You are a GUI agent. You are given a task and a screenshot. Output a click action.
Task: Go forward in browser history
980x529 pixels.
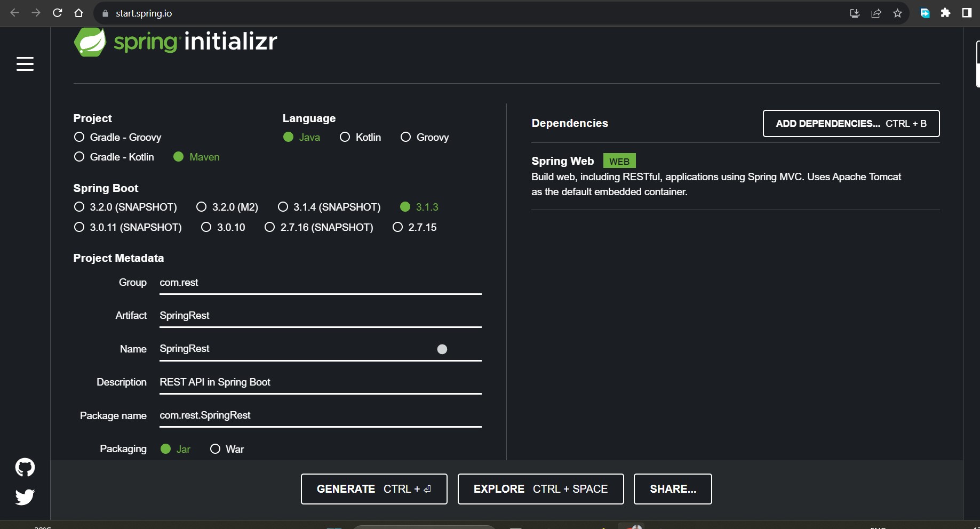pos(36,13)
